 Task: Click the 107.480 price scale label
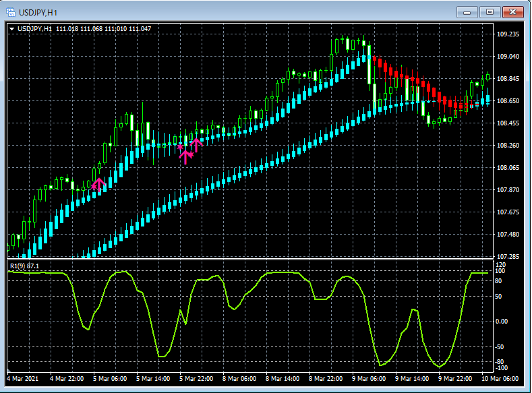point(508,235)
